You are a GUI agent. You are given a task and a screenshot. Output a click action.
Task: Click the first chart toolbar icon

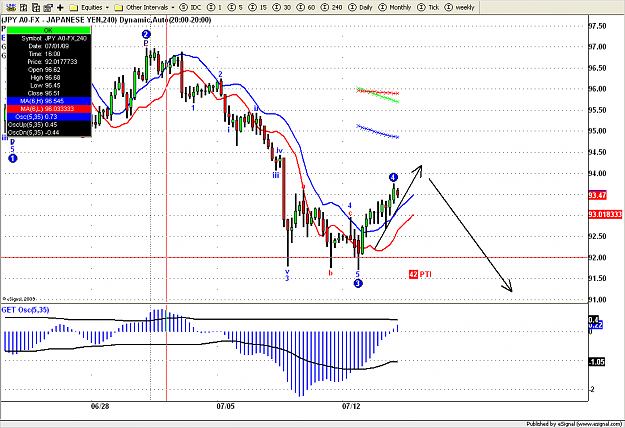pyautogui.click(x=11, y=7)
